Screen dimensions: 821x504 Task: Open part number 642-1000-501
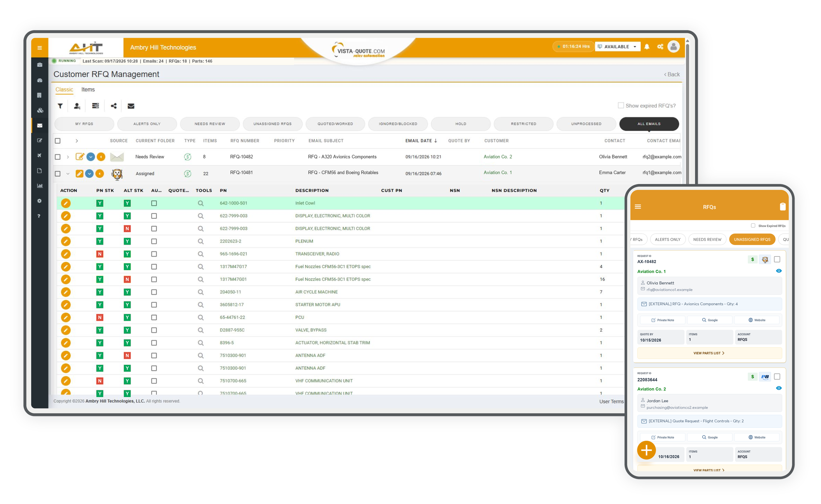click(233, 203)
